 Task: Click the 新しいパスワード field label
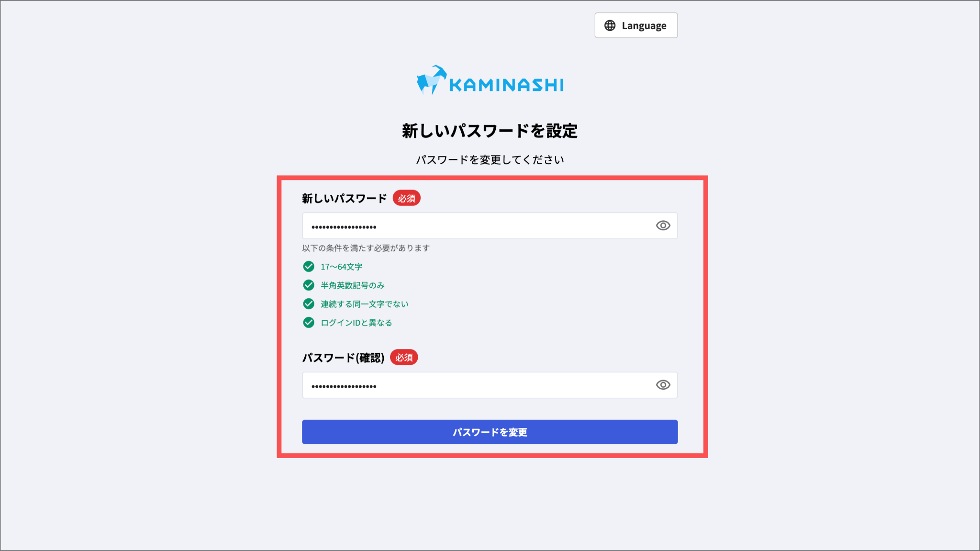(344, 198)
